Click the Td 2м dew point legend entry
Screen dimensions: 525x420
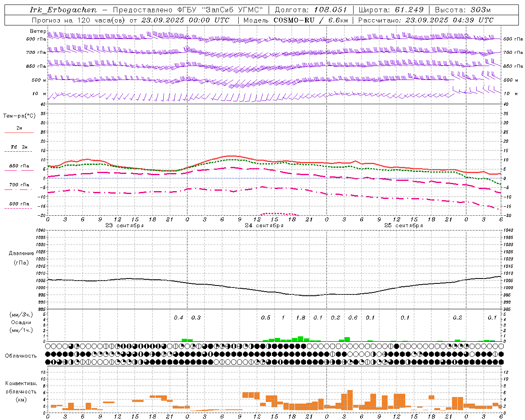19,147
